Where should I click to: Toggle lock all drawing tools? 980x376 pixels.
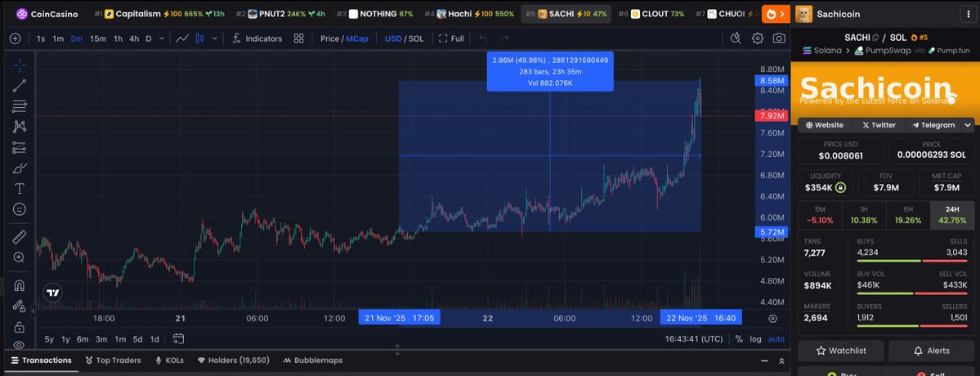[20, 327]
